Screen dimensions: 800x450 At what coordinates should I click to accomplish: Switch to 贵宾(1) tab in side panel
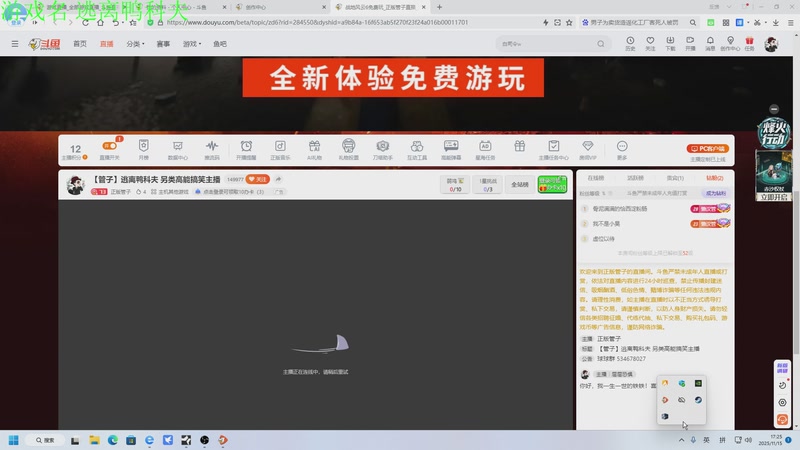click(675, 178)
